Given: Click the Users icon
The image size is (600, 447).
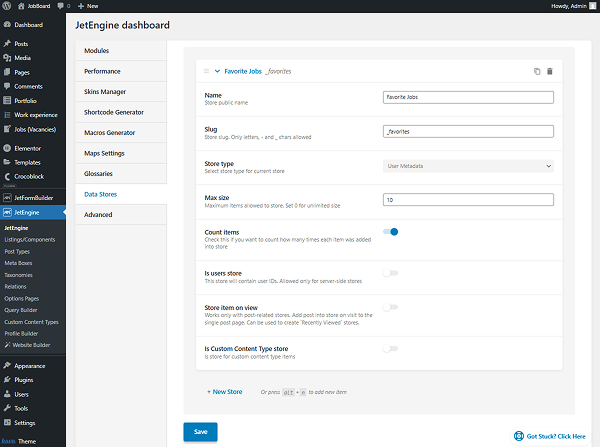Looking at the screenshot, I should tap(7, 394).
